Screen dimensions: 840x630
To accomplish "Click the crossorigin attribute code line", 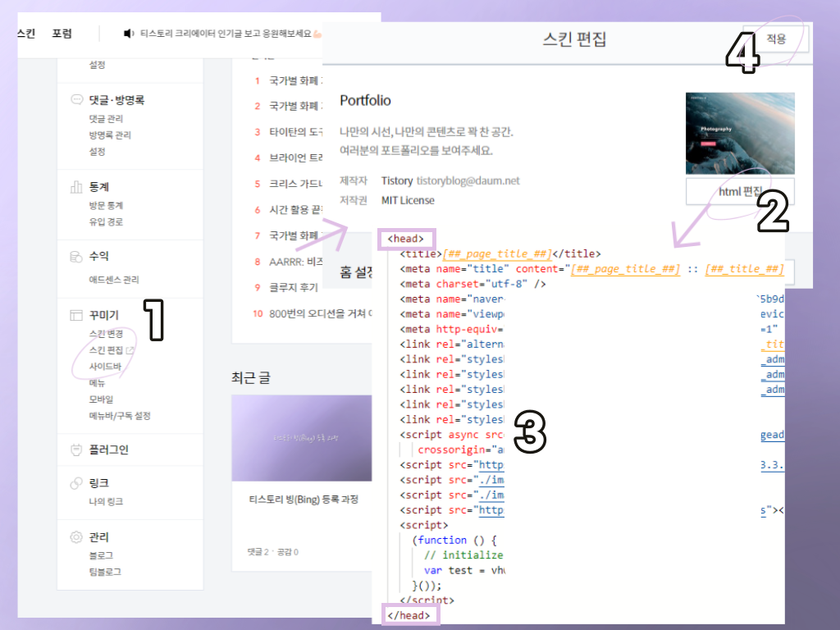I will [461, 450].
